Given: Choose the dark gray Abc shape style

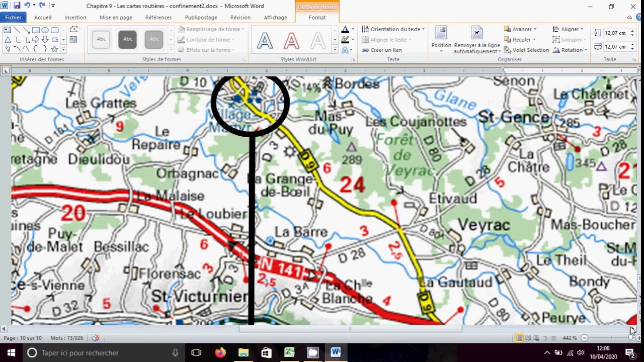Looking at the screenshot, I should [x=127, y=39].
